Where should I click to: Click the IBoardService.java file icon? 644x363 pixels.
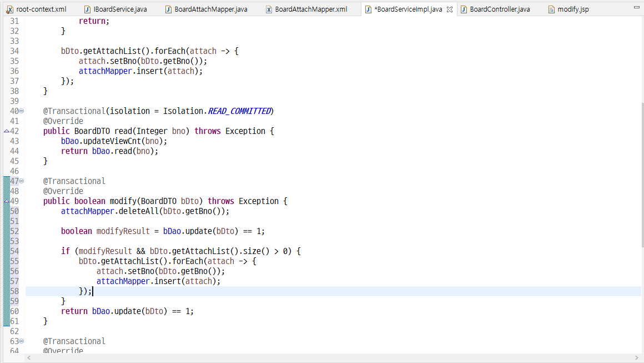click(87, 9)
